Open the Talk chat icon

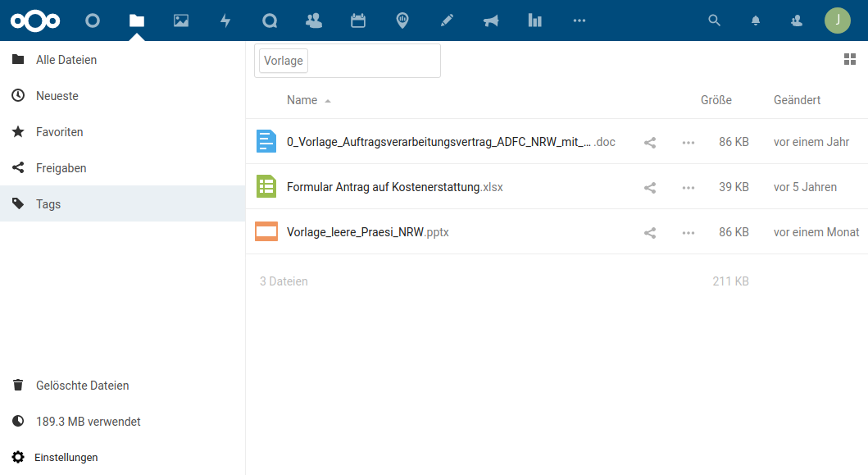pos(270,21)
